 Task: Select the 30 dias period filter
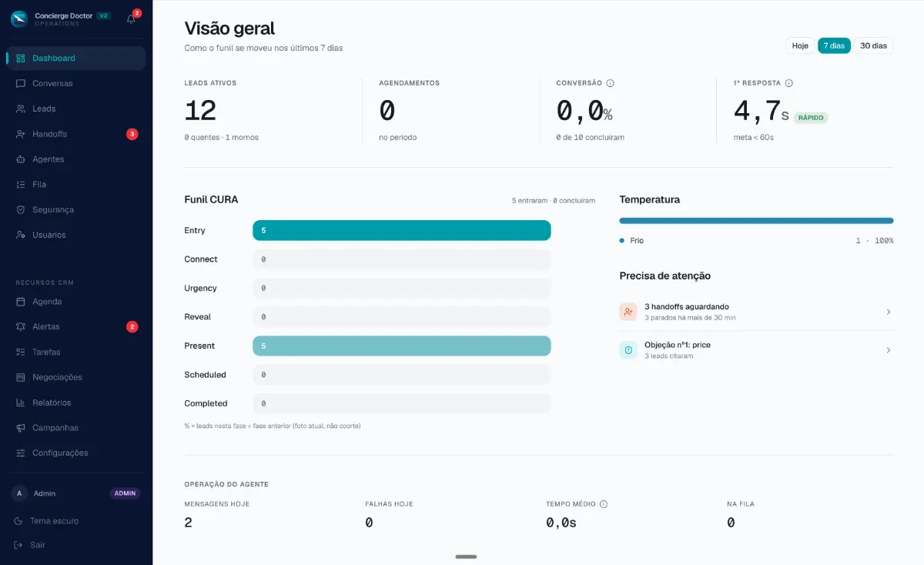click(873, 45)
